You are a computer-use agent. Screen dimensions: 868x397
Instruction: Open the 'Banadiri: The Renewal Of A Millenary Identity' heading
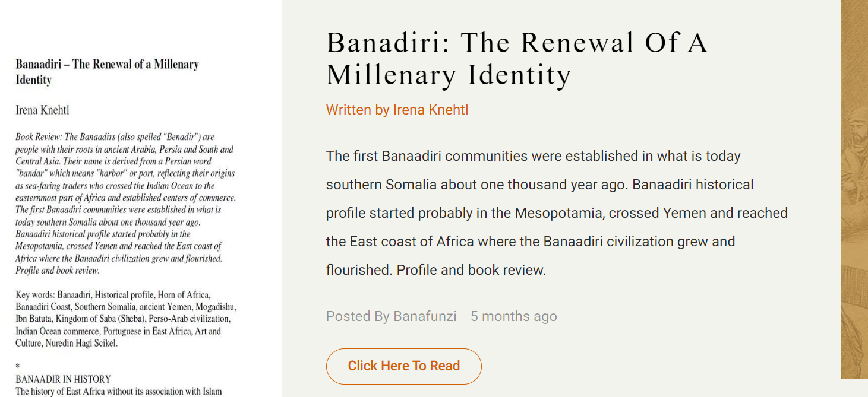tap(517, 59)
